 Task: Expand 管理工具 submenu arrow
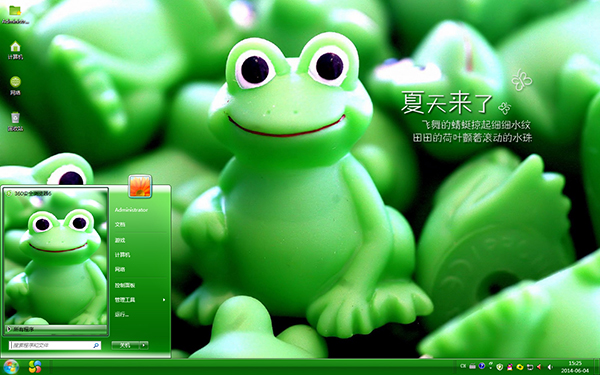[x=164, y=300]
